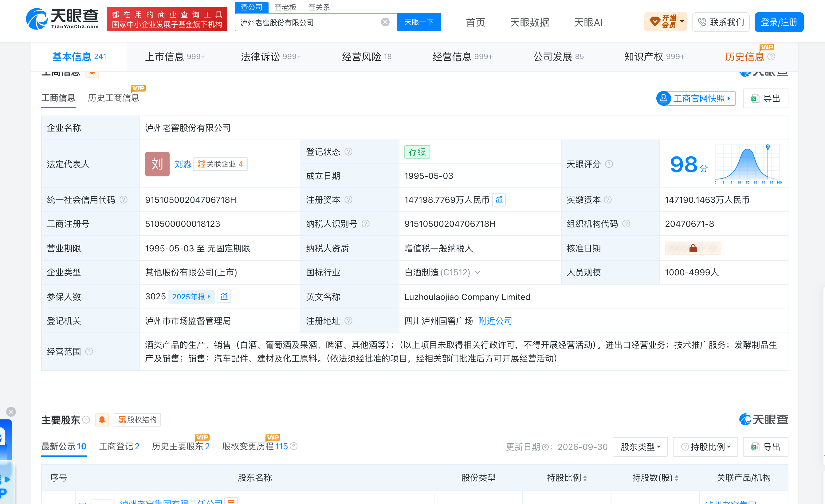Open legal representative 刘淼 profile

pyautogui.click(x=183, y=164)
